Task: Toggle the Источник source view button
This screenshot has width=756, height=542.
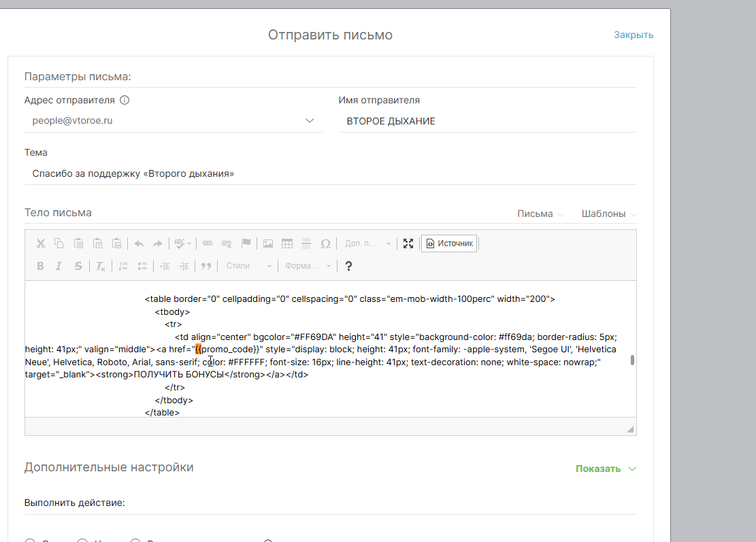Action: pyautogui.click(x=449, y=243)
